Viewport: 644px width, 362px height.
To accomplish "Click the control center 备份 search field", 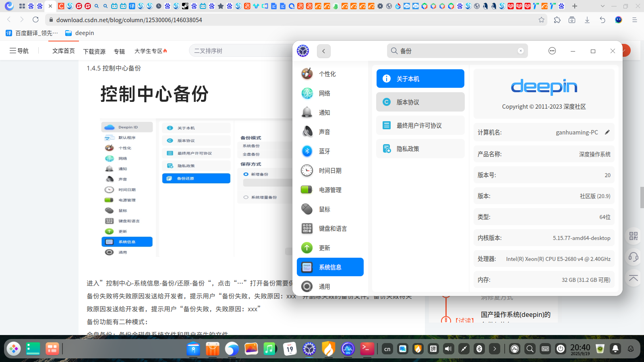I will (x=457, y=51).
